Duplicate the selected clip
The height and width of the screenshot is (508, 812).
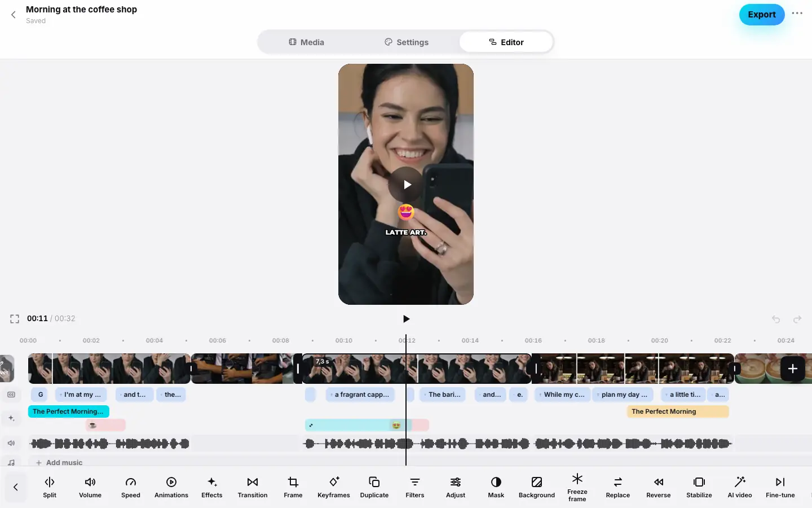tap(374, 487)
